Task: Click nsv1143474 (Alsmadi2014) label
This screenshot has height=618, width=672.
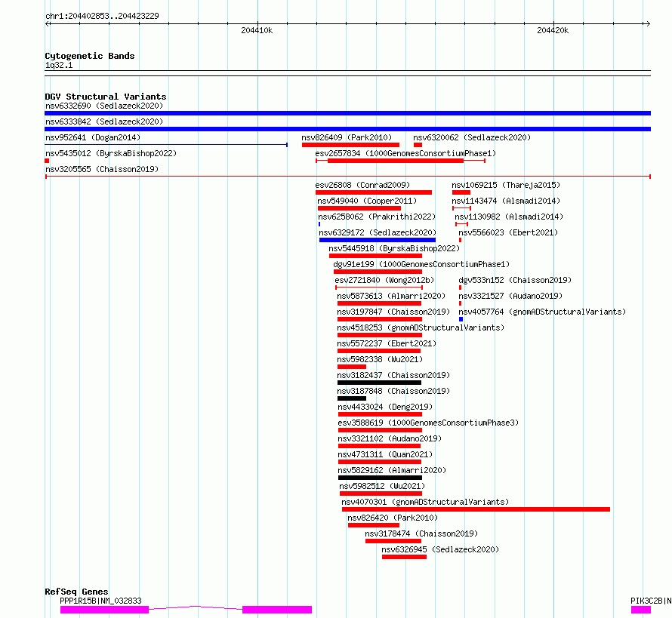Action: (x=506, y=201)
